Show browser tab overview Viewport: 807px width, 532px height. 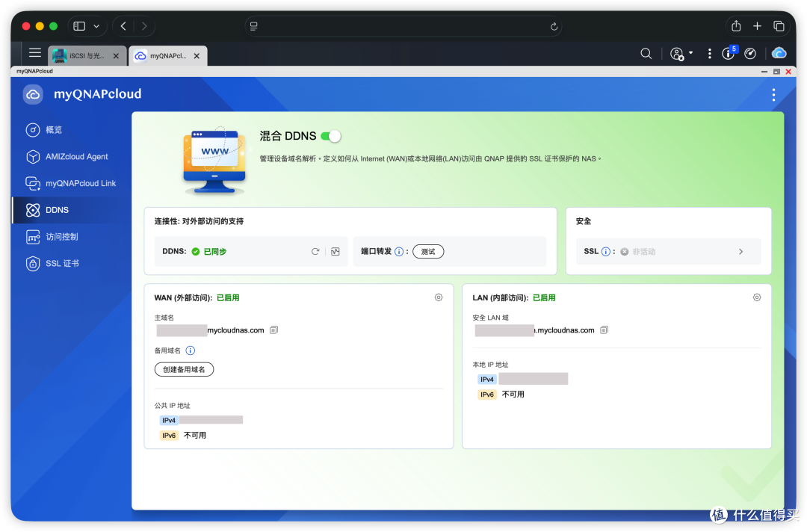point(779,26)
